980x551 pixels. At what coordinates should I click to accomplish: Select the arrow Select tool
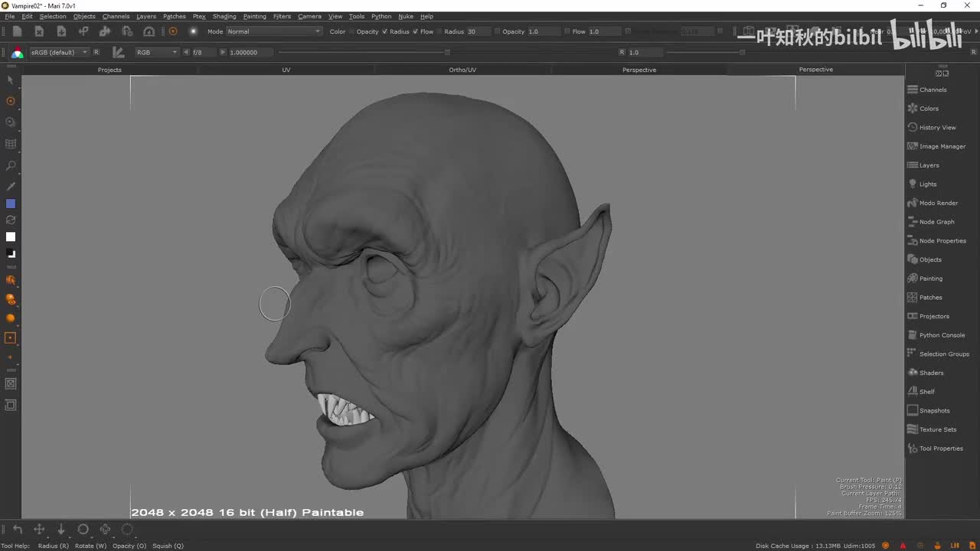click(x=11, y=80)
